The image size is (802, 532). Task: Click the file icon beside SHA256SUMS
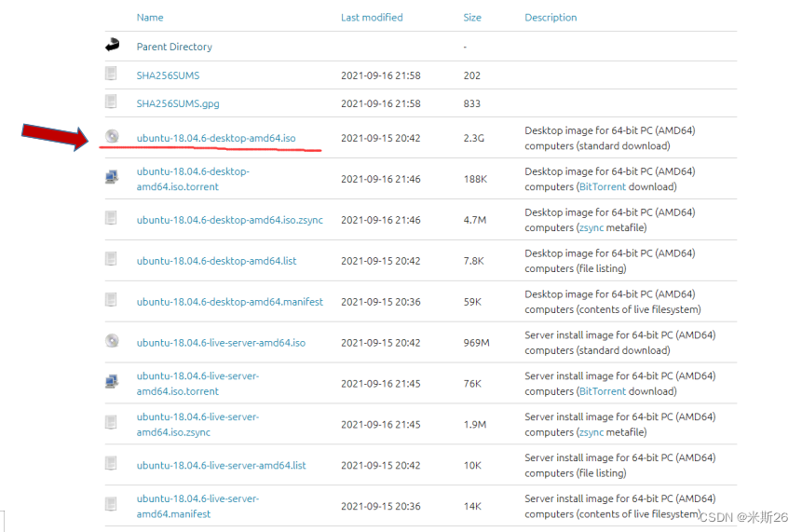point(111,74)
